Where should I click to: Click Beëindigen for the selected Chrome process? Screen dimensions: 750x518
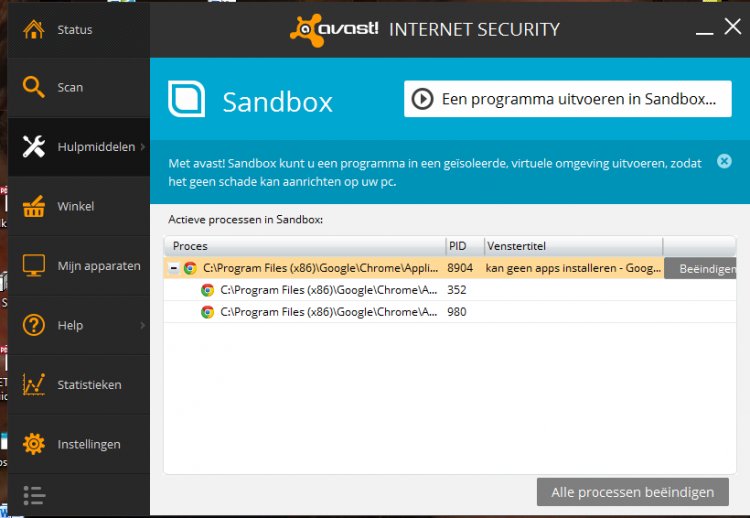(x=700, y=268)
